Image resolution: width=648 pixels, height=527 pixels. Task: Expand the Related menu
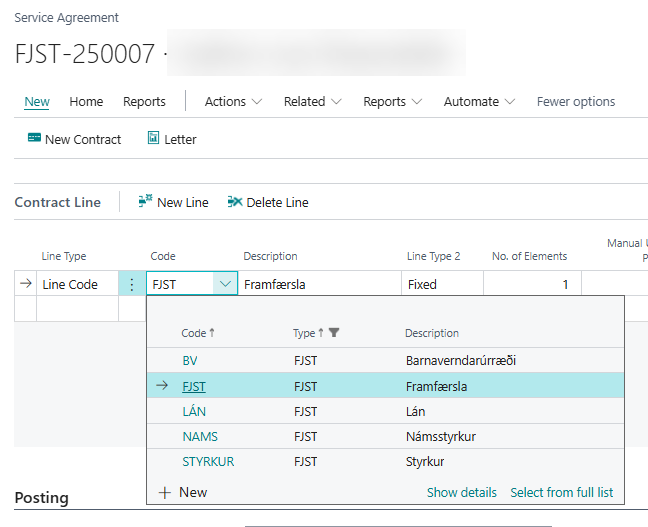click(312, 101)
